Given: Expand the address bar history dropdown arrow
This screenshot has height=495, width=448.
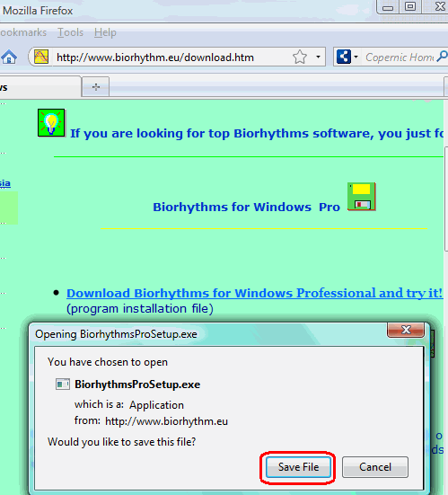Looking at the screenshot, I should [318, 57].
